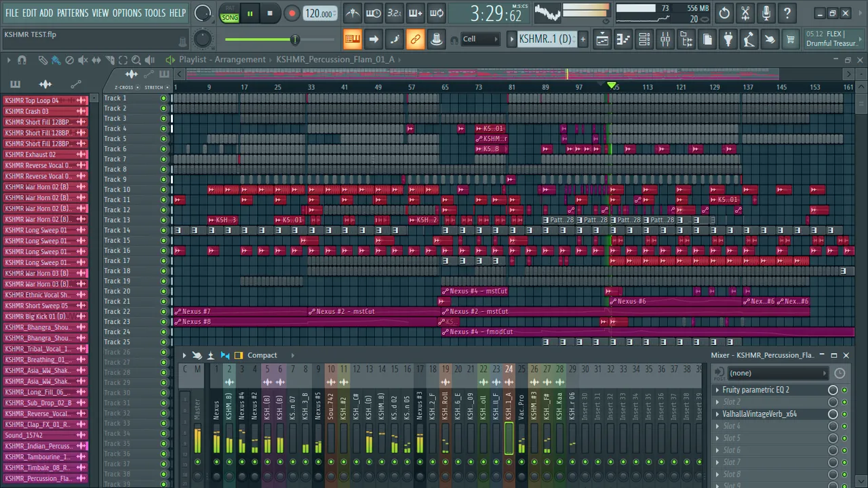This screenshot has height=488, width=868.
Task: Open the mixer (none) input dropdown
Action: point(777,373)
